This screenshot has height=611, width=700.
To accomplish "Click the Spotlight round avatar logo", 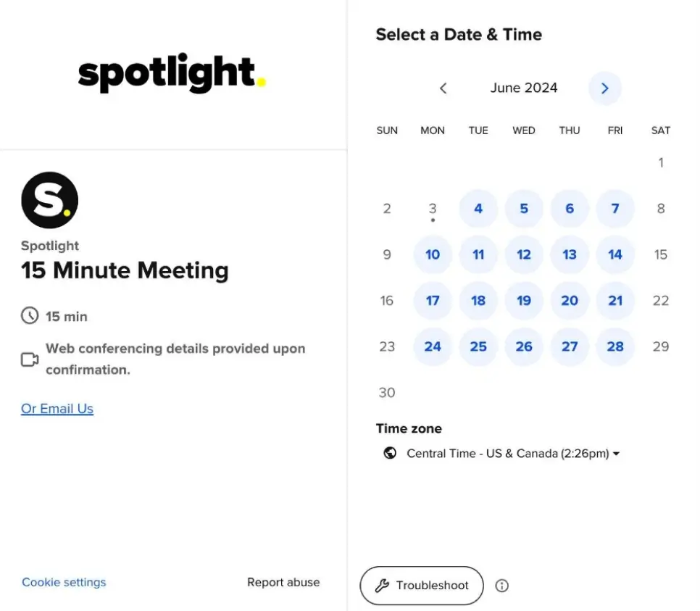I will coord(49,200).
